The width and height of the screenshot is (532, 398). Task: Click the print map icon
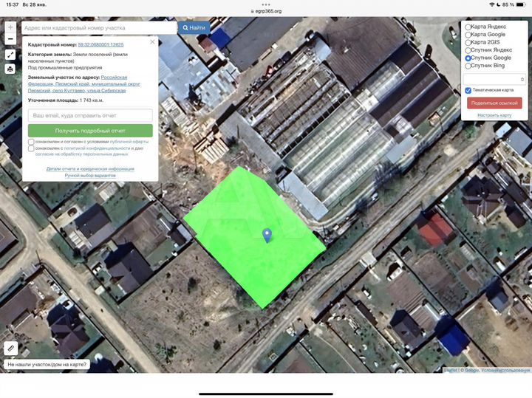pos(10,69)
